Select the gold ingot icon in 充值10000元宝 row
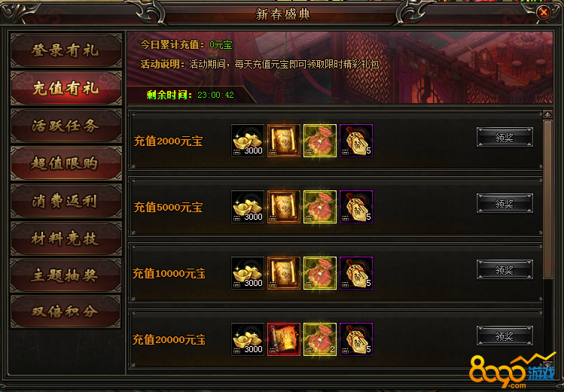564x392 pixels. 248,272
